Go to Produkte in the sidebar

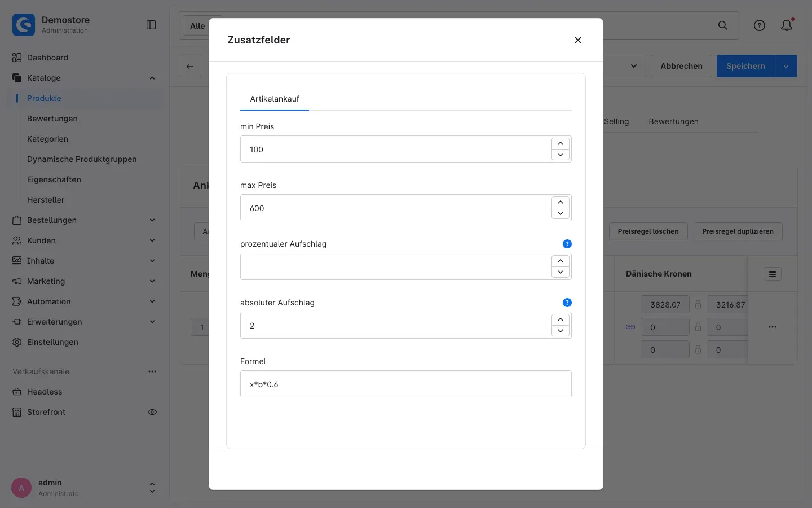[x=44, y=98]
